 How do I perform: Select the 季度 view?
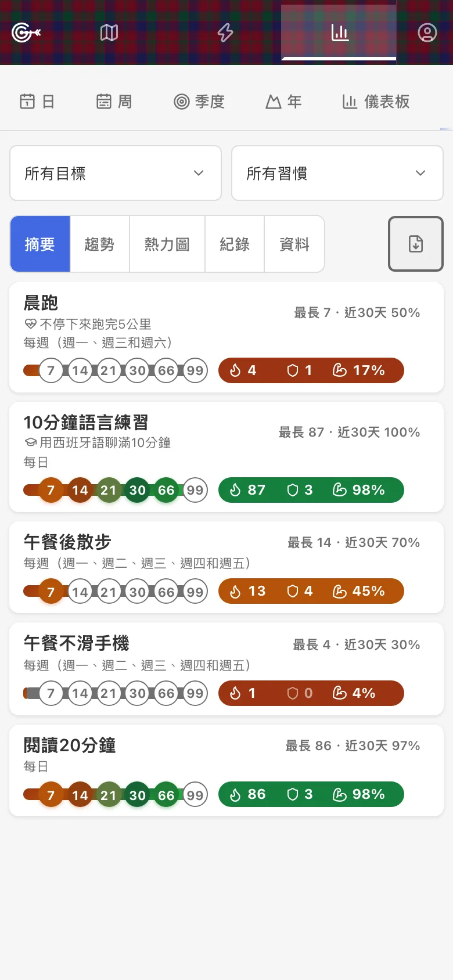click(x=199, y=102)
